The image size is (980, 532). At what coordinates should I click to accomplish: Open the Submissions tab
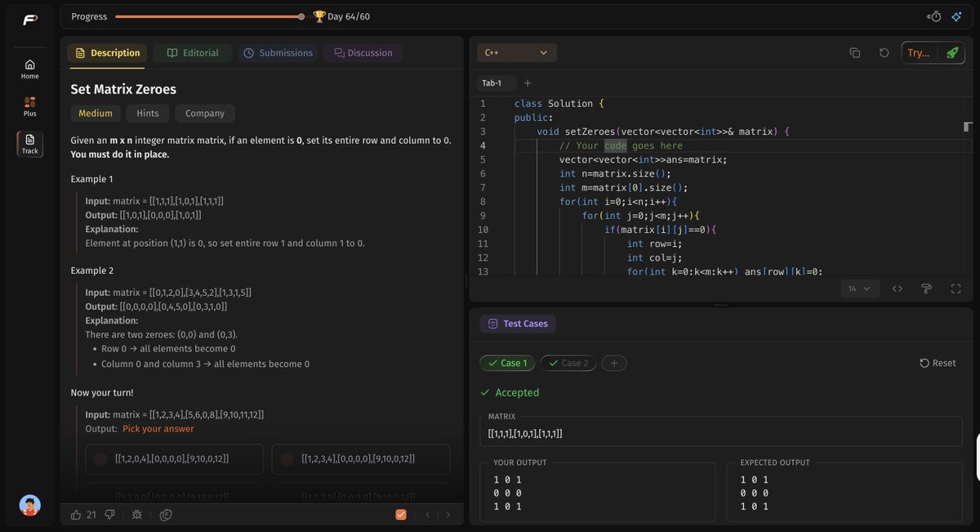coord(278,53)
